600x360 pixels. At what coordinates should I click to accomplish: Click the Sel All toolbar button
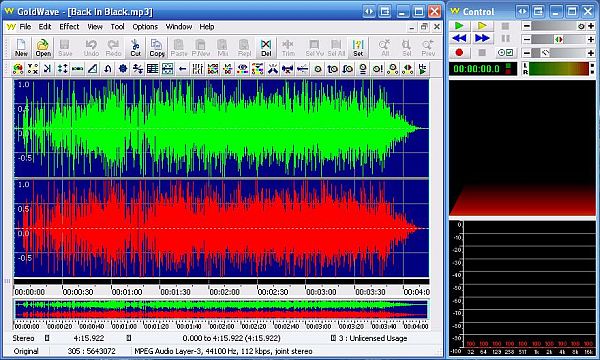coord(336,48)
